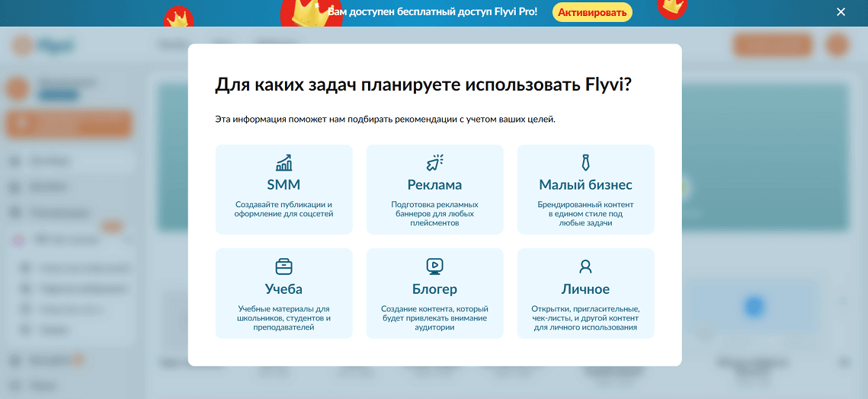
Task: Click the Реклама cursor click icon
Action: point(434,163)
